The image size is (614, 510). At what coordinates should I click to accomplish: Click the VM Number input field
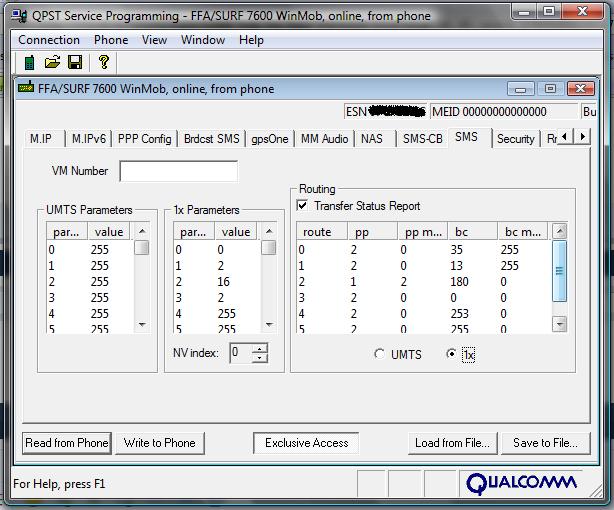(x=179, y=171)
